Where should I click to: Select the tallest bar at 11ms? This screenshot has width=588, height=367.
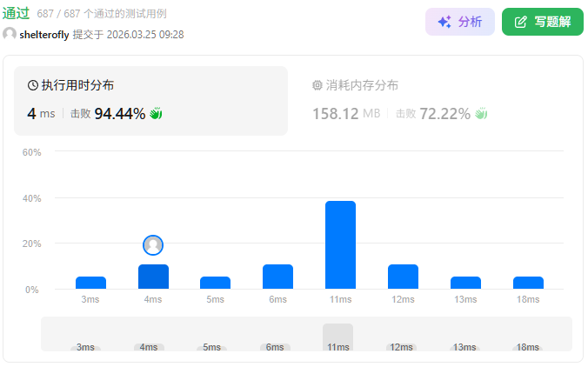[x=340, y=244]
